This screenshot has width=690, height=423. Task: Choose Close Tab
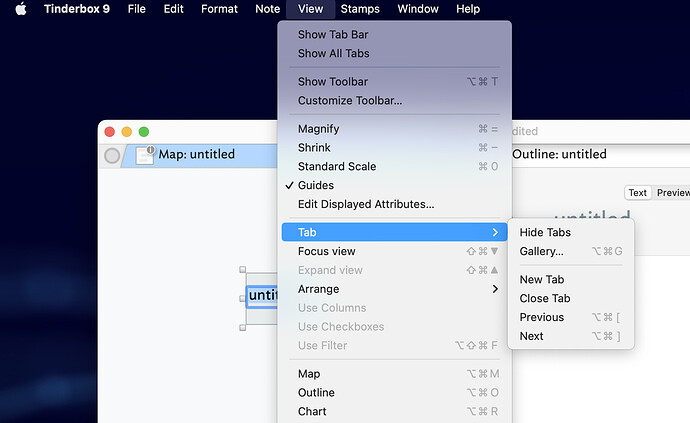click(571, 298)
